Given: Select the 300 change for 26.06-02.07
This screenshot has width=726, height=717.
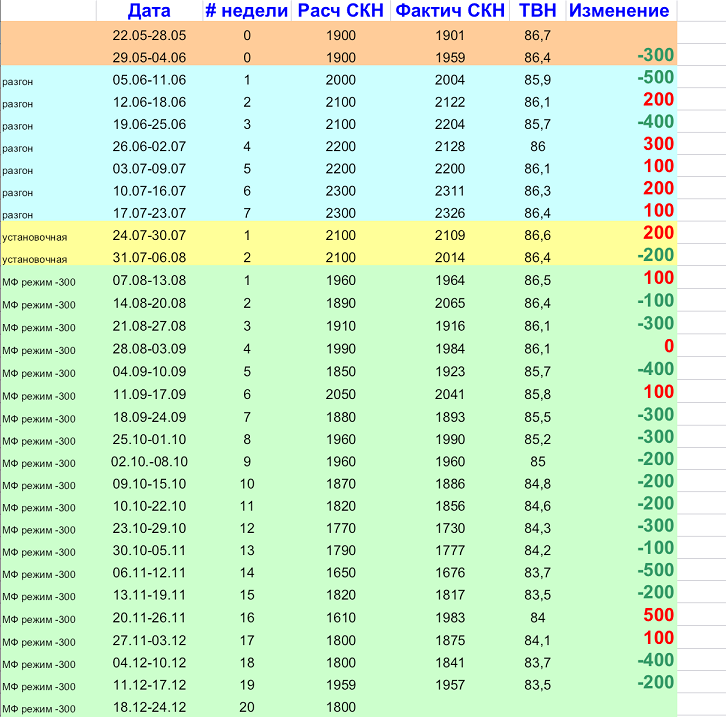Looking at the screenshot, I should (658, 144).
